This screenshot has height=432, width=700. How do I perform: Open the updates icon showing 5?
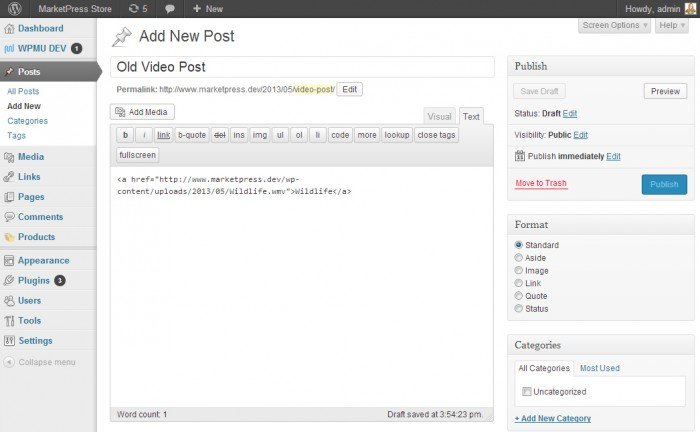coord(138,8)
